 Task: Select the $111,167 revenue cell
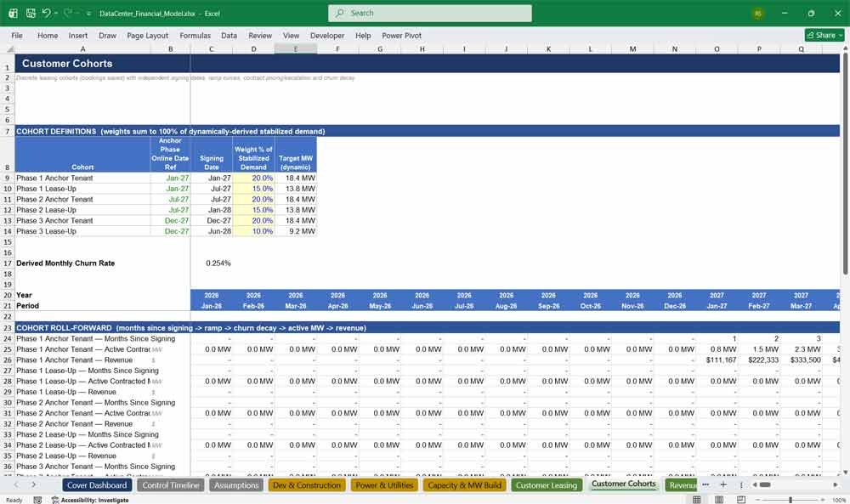(x=717, y=360)
